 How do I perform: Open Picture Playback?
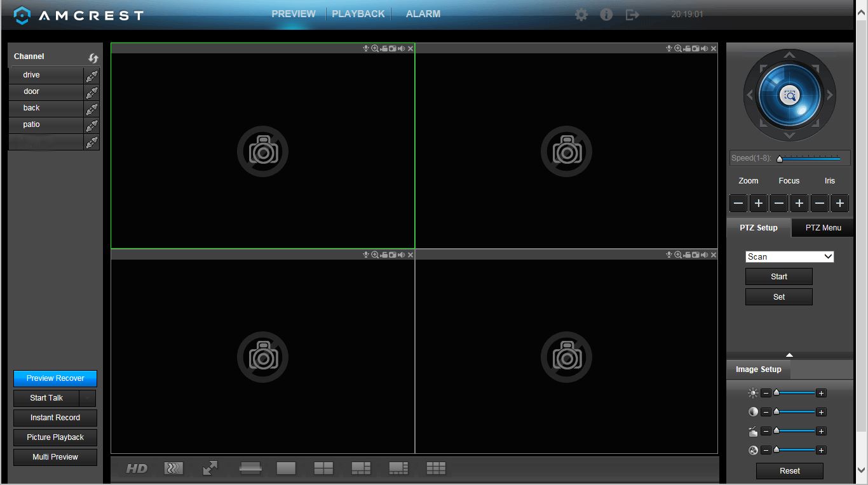[55, 437]
